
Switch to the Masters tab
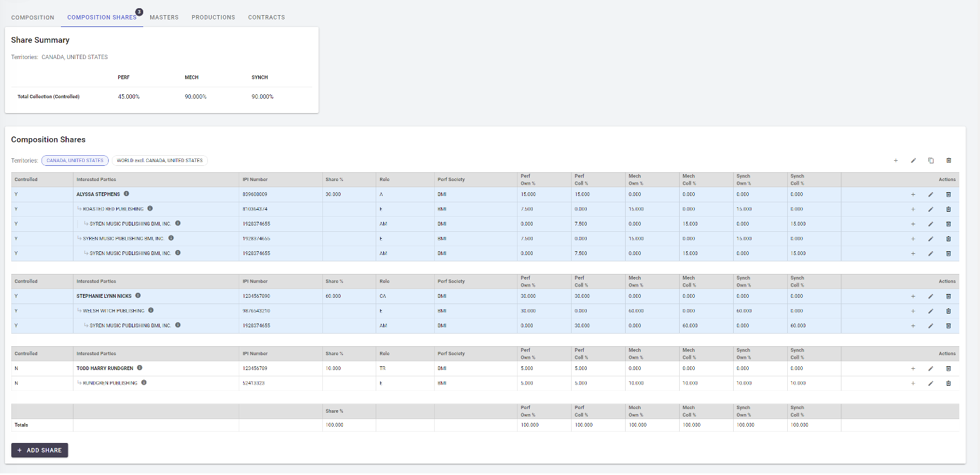tap(164, 18)
